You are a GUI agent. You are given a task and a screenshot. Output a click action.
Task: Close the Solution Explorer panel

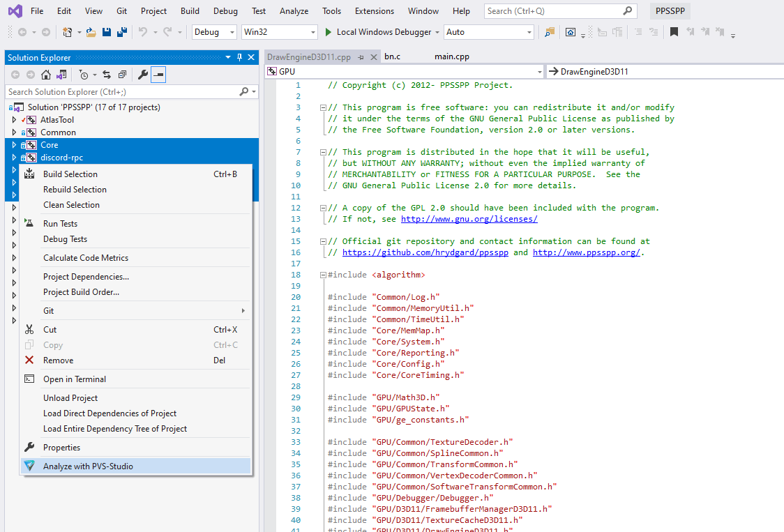(251, 57)
